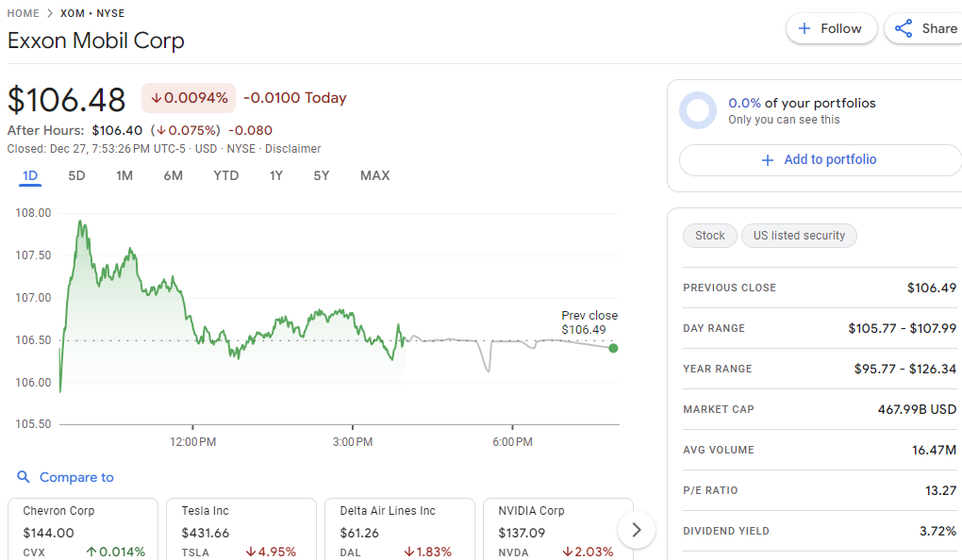The width and height of the screenshot is (962, 560).
Task: Click the After Hours $106.40 price
Action: pos(117,131)
